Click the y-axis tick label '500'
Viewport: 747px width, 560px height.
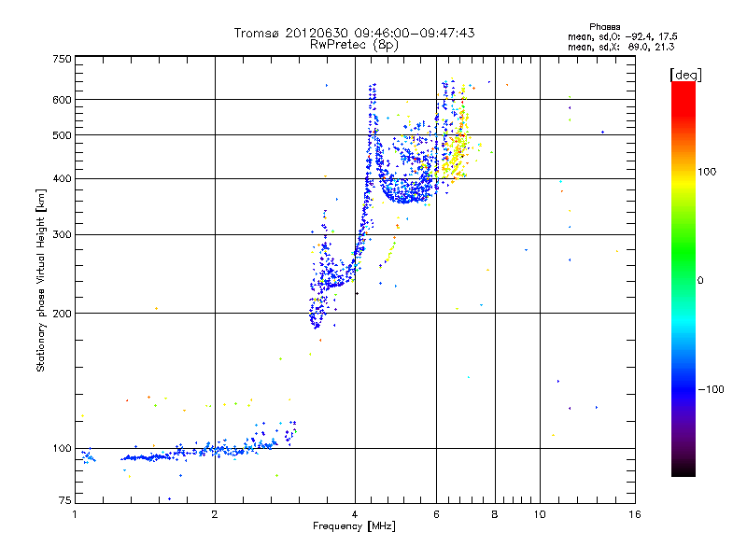[x=62, y=135]
